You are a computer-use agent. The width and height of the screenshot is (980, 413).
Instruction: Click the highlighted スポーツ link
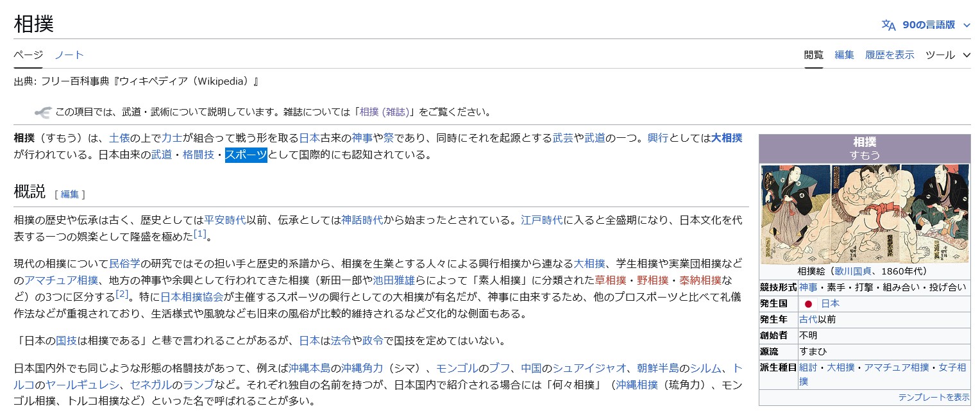(246, 155)
